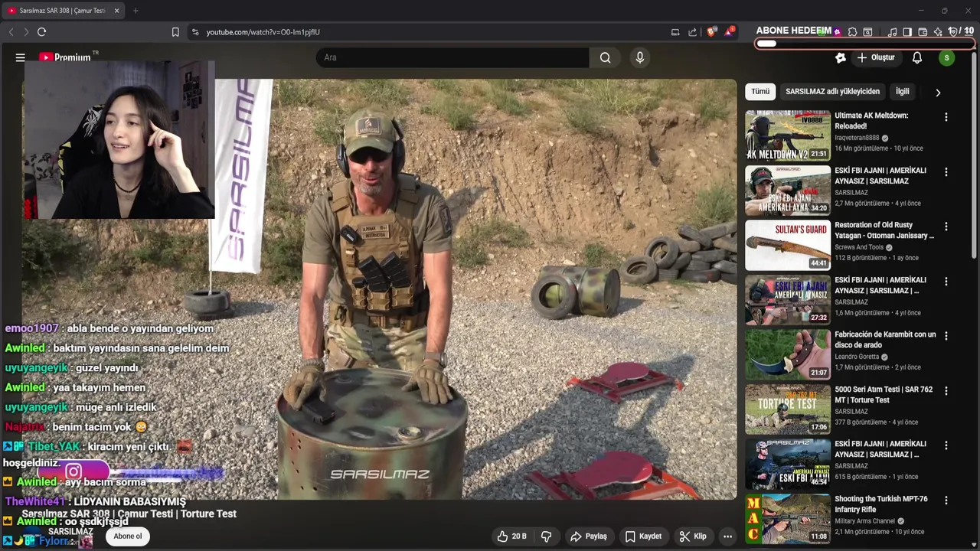
Task: Click the Leandro Goretta channel name
Action: [857, 357]
